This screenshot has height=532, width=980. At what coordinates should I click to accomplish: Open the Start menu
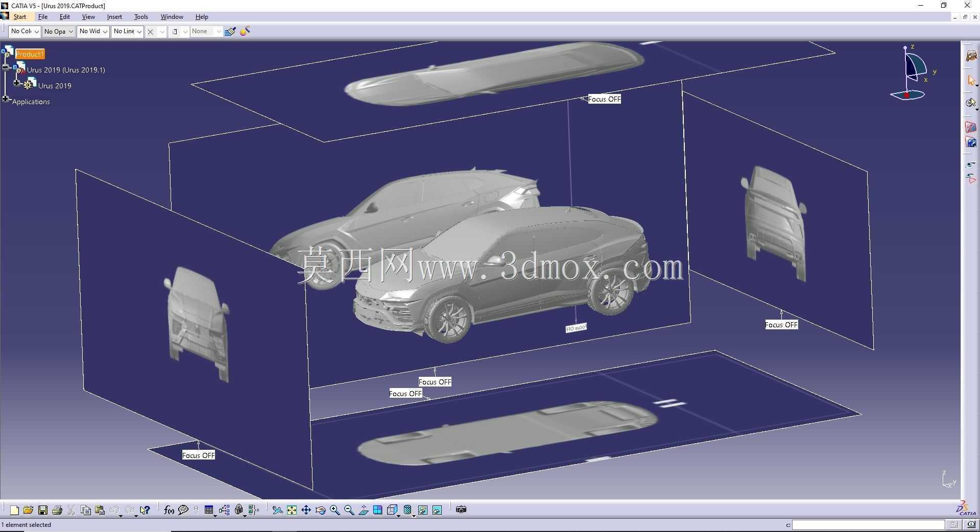click(x=19, y=17)
